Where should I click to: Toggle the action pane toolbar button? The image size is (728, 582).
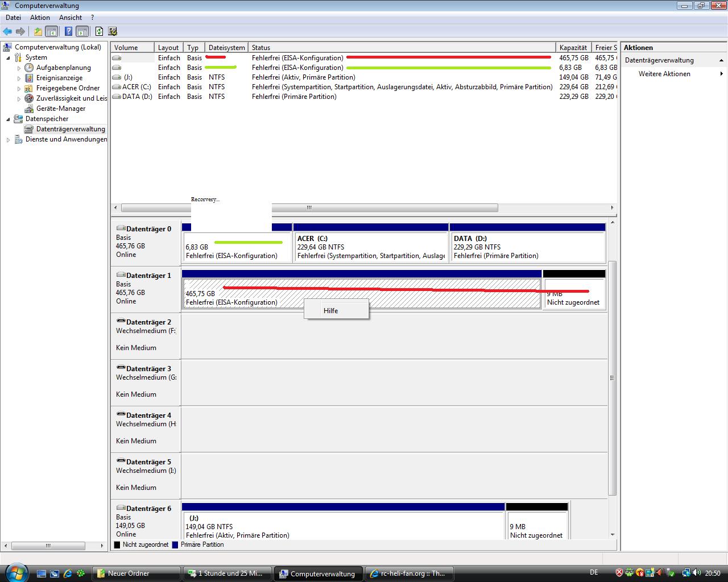82,32
